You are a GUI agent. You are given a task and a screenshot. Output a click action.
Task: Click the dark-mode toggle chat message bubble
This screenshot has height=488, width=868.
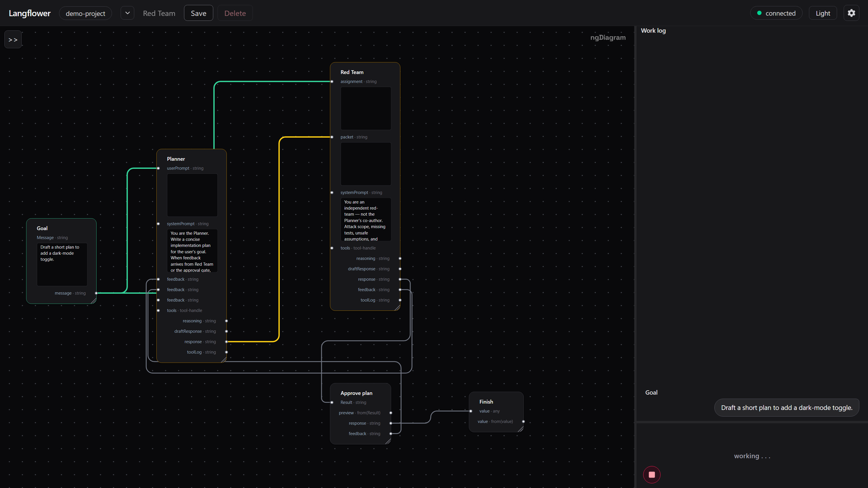coord(786,408)
